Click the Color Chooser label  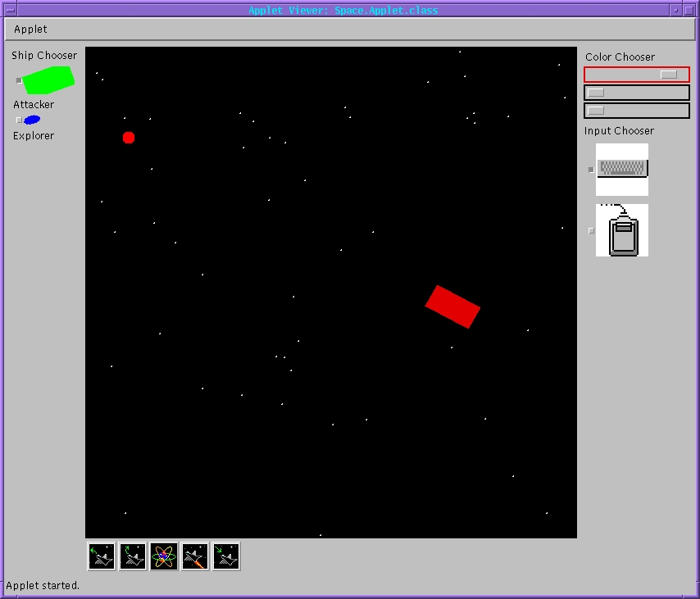click(620, 57)
